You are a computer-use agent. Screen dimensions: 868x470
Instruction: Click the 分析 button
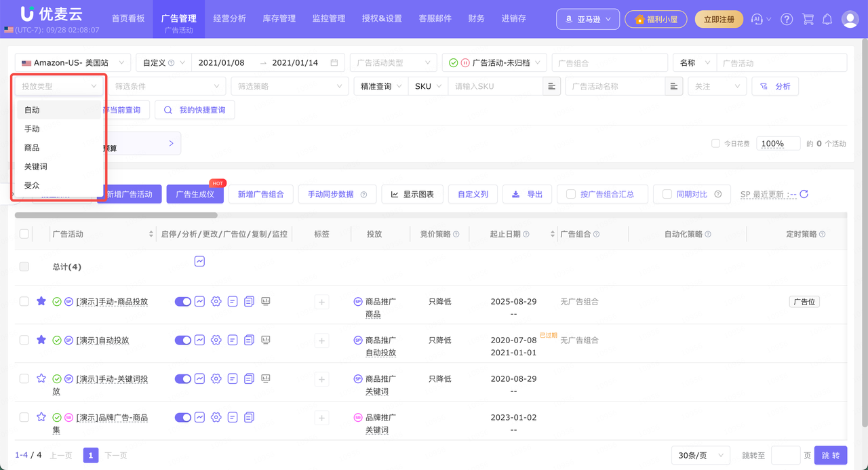coord(775,86)
